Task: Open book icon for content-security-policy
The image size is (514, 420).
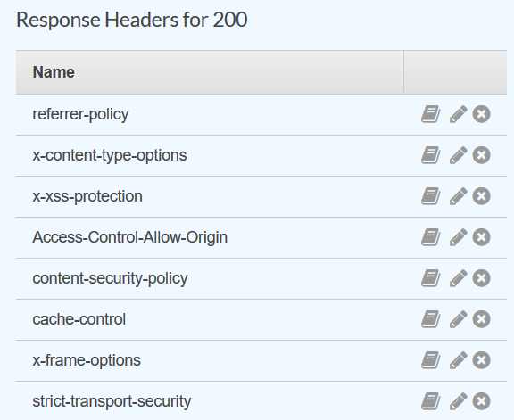Action: click(431, 278)
